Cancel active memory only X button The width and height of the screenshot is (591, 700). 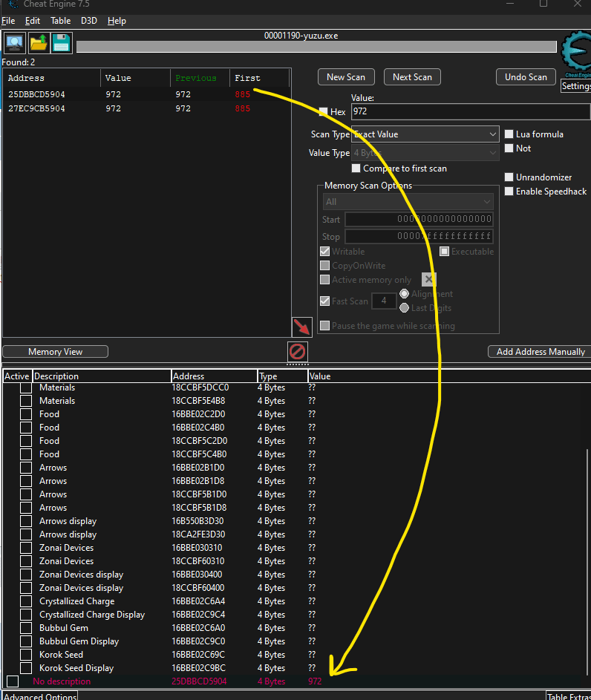428,279
